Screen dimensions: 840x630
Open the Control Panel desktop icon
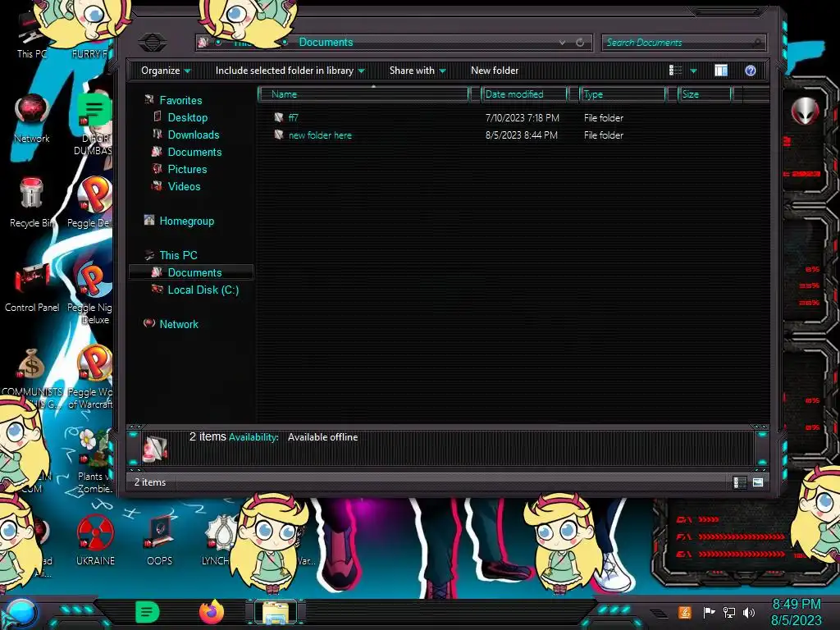pyautogui.click(x=32, y=287)
